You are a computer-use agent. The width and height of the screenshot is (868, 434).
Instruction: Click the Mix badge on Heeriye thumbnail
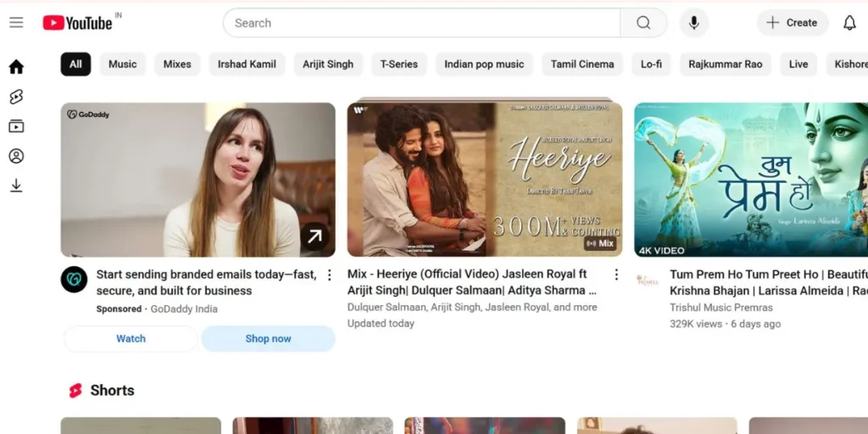[601, 243]
